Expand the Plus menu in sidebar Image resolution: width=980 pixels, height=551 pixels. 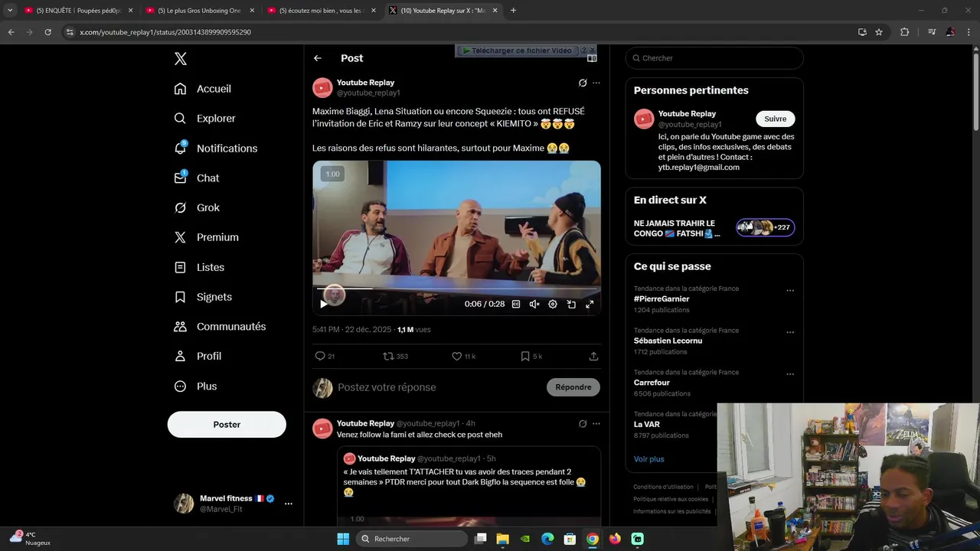pyautogui.click(x=195, y=386)
